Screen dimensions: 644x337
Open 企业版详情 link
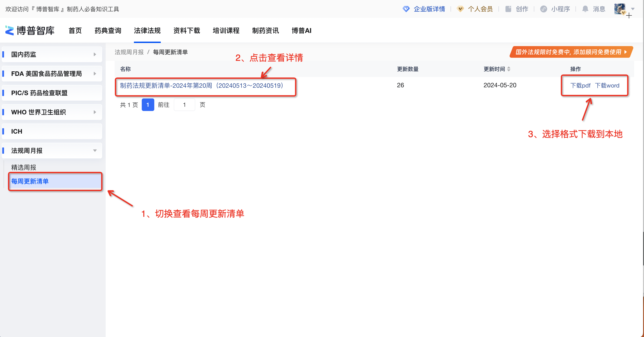click(429, 9)
